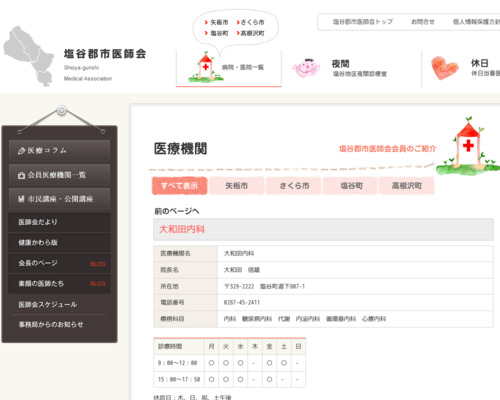Select the すべて表示 filter tab
Viewport: 500px width, 400px height.
(180, 186)
